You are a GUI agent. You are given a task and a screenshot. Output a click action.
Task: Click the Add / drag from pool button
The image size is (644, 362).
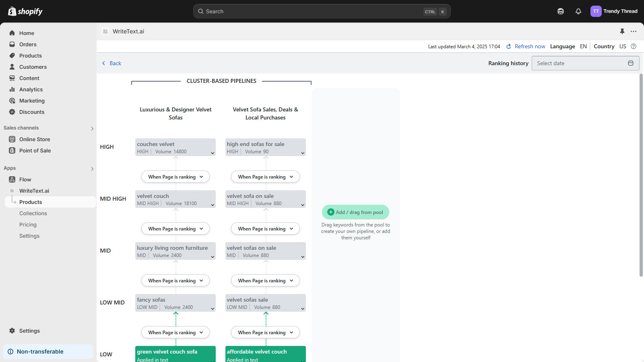(x=355, y=212)
